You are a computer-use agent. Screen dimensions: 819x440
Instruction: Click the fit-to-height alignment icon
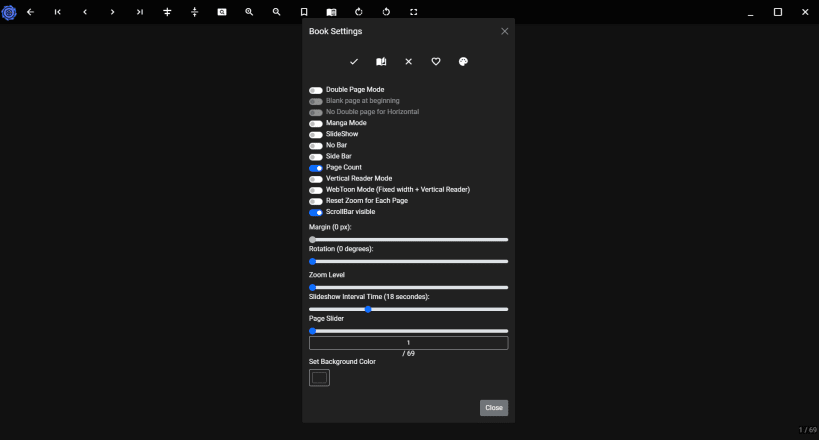[x=167, y=12]
